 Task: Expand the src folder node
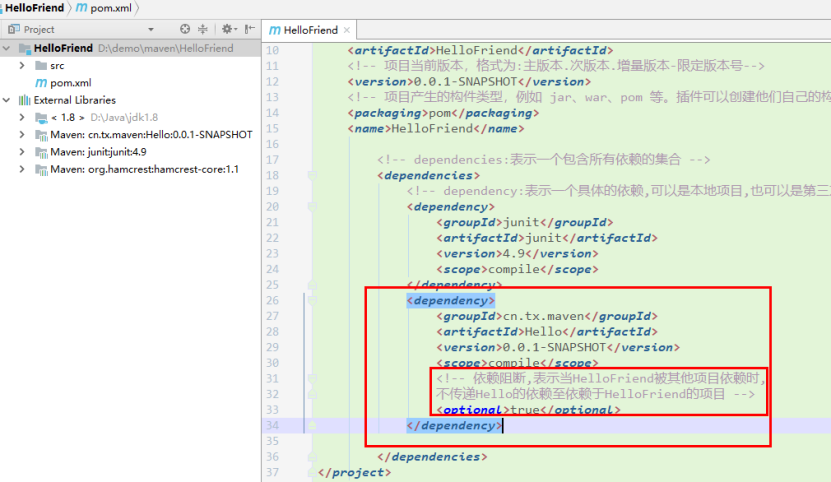[22, 65]
